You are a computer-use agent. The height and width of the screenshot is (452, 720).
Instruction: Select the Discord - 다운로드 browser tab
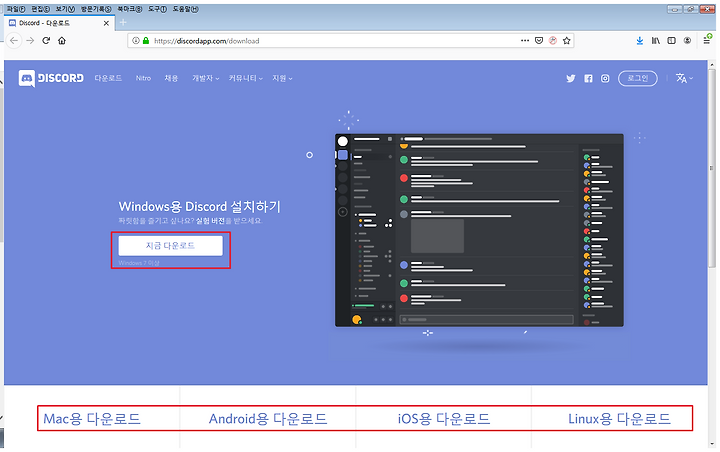(59, 23)
